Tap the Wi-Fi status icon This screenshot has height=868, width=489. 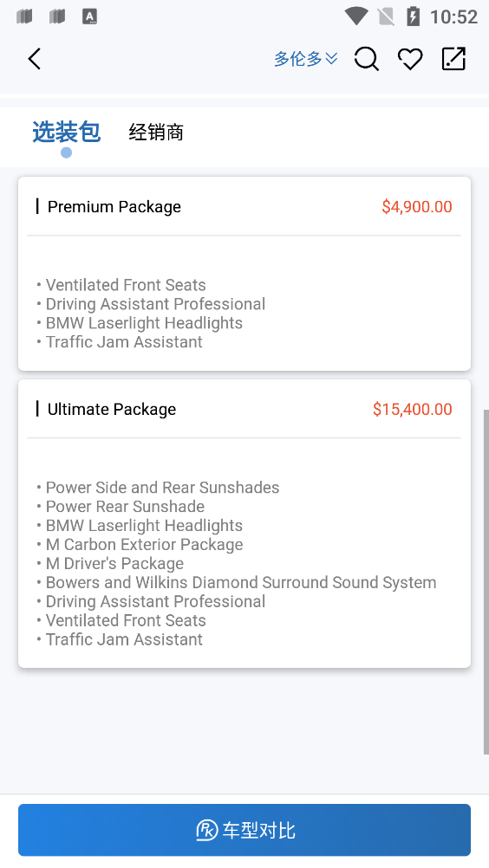click(356, 16)
